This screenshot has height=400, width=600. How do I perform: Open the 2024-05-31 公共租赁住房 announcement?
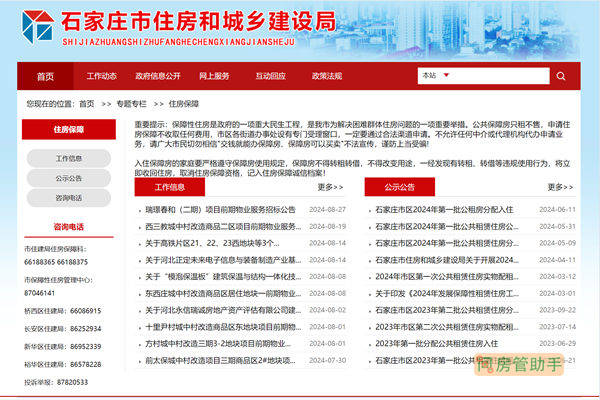(447, 227)
